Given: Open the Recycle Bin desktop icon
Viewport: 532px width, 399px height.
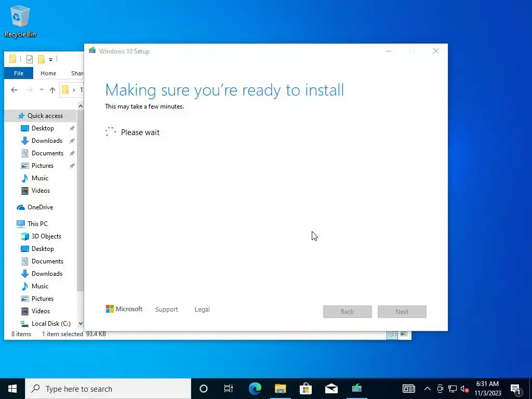Looking at the screenshot, I should [20, 21].
